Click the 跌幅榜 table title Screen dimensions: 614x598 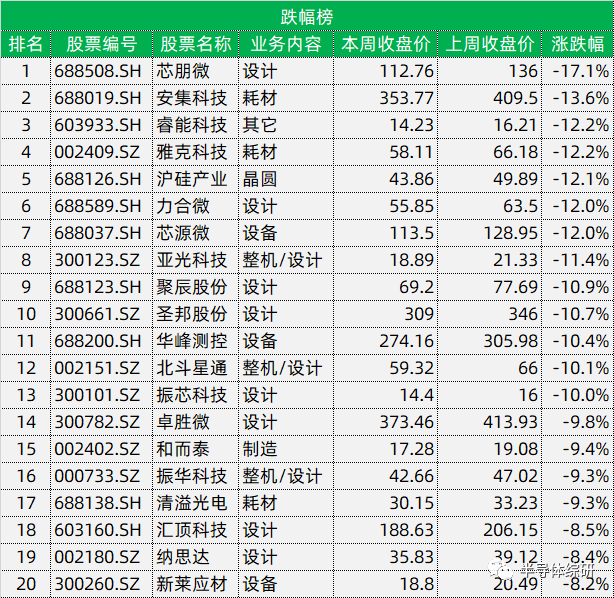[307, 17]
